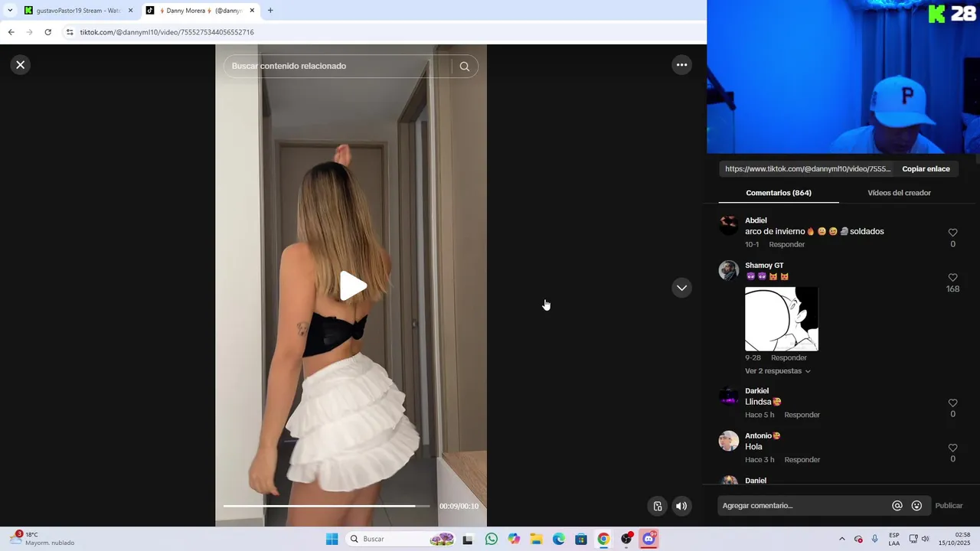Reply to Abdiel's comment via Responder
This screenshot has width=980, height=551.
[x=786, y=245]
